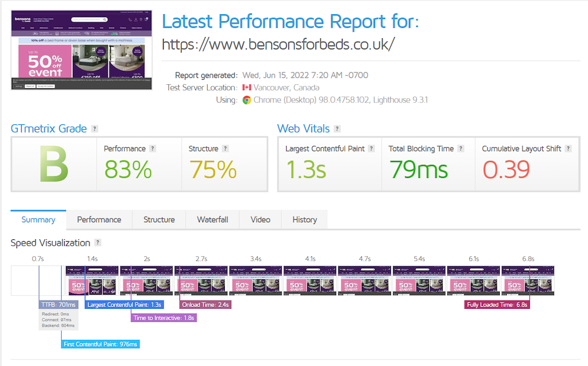This screenshot has width=588, height=366.
Task: Click the Connect: 97ms detail
Action: (57, 320)
